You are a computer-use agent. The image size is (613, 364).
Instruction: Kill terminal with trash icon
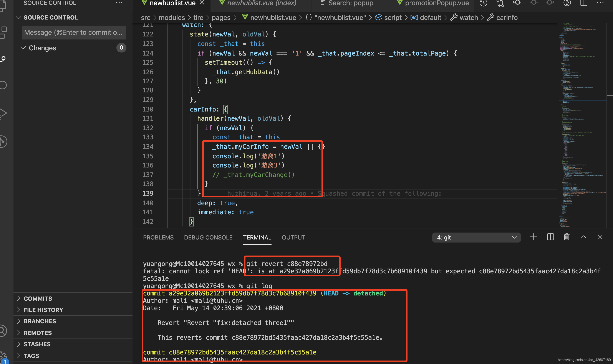[567, 237]
